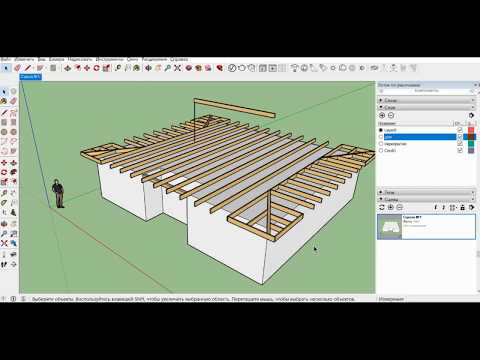Select the Pan hand tool in left toolbar
Image resolution: width=480 pixels, height=360 pixels.
click(13, 224)
